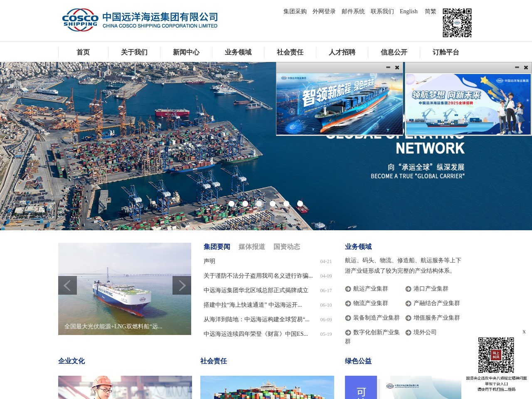Image resolution: width=532 pixels, height=399 pixels.
Task: Go to 首页 in the navigation bar
Action: (83, 52)
